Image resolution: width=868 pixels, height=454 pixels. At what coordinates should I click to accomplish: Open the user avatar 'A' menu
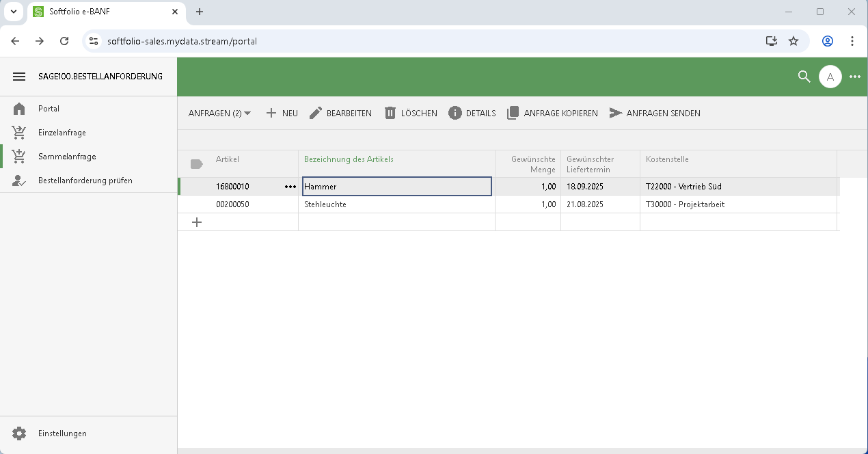click(830, 77)
